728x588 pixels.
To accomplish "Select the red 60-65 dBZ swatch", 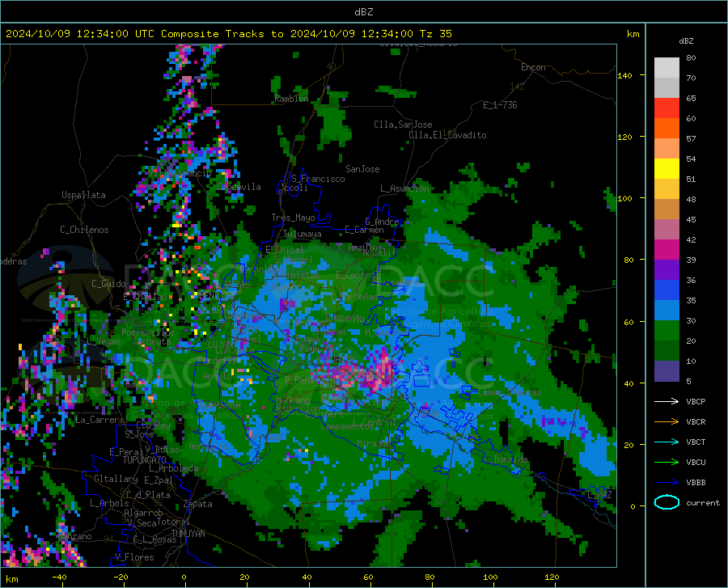I will click(x=667, y=108).
